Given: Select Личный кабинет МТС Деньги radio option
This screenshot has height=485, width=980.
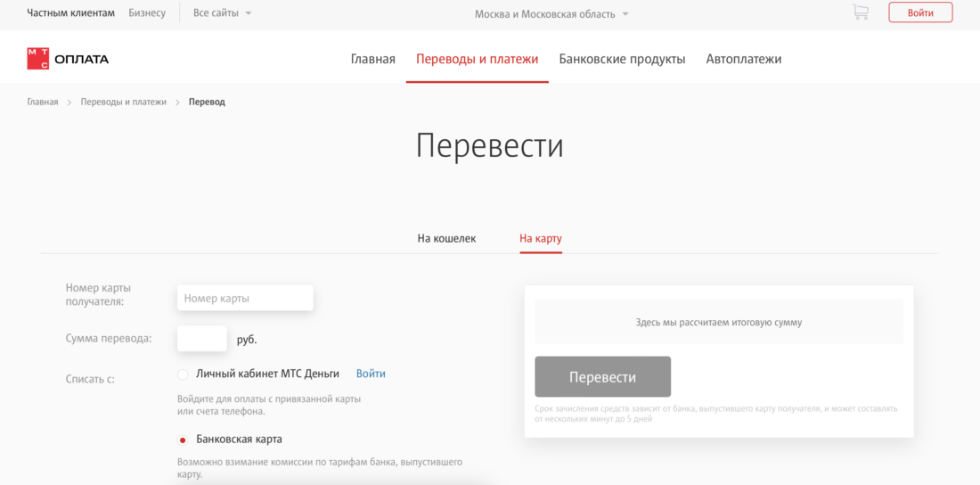Looking at the screenshot, I should point(183,374).
